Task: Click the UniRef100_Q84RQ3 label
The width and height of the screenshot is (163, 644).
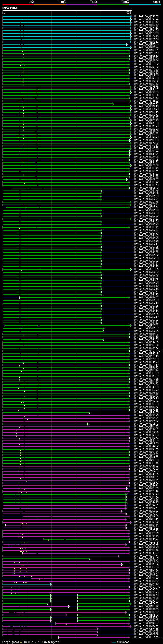Action: tap(146, 387)
